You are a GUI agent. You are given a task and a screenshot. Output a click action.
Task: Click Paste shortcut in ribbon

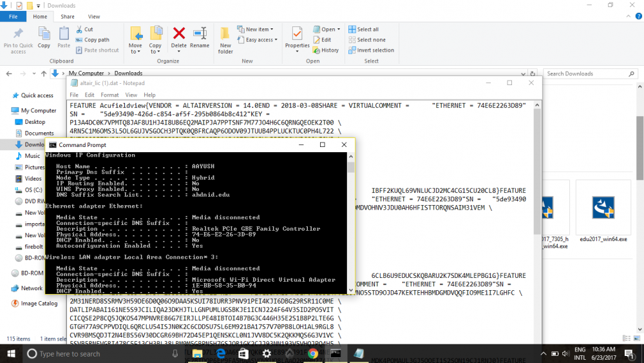click(x=97, y=50)
